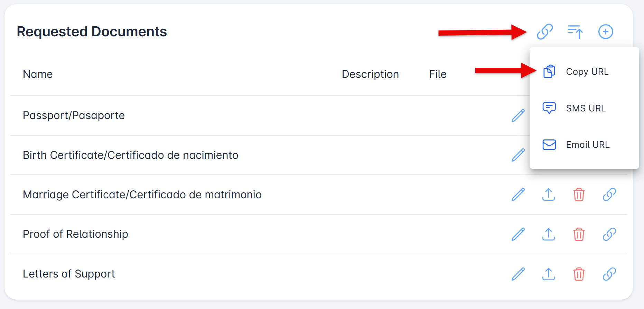Screen dimensions: 644x309
Task: Delete the Proof of Relationship row
Action: (x=579, y=234)
